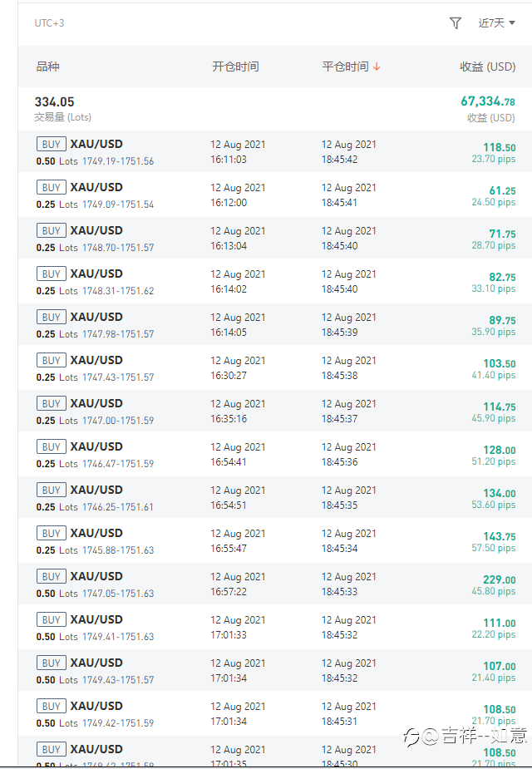
Task: Click BUY tag on trade opened 16:11:03
Action: 51,144
